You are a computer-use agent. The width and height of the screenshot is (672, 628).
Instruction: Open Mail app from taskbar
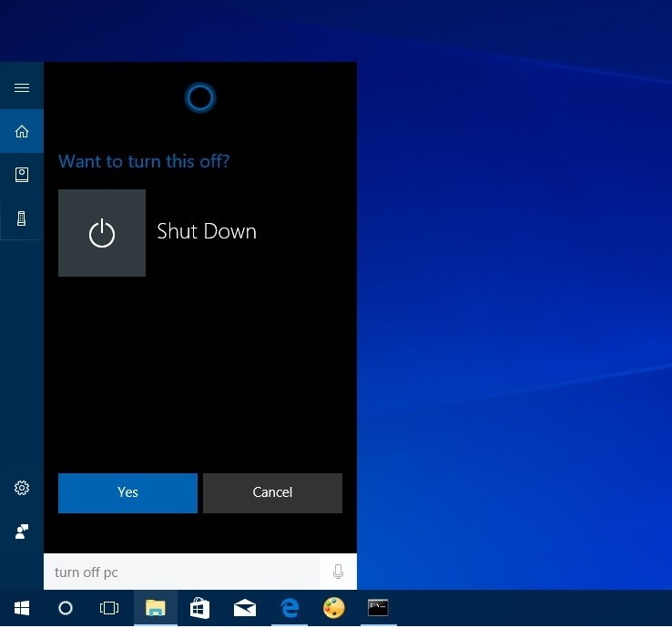245,608
